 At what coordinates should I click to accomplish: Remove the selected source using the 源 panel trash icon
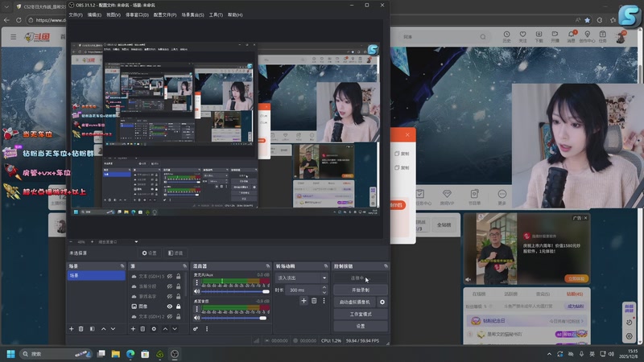click(142, 329)
